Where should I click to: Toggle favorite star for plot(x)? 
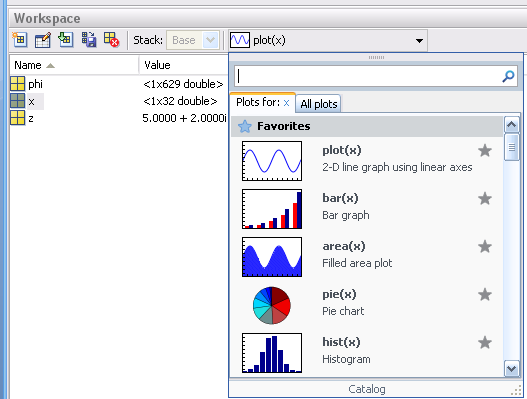tap(485, 151)
